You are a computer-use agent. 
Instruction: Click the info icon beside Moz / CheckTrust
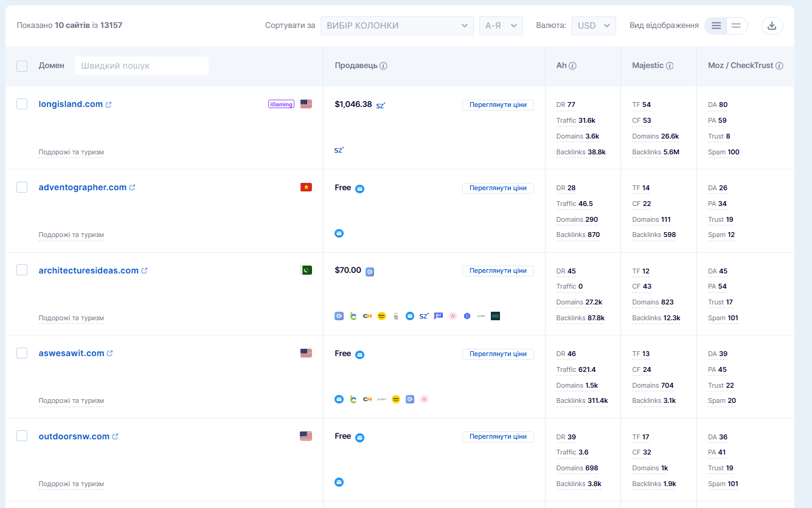(x=779, y=66)
